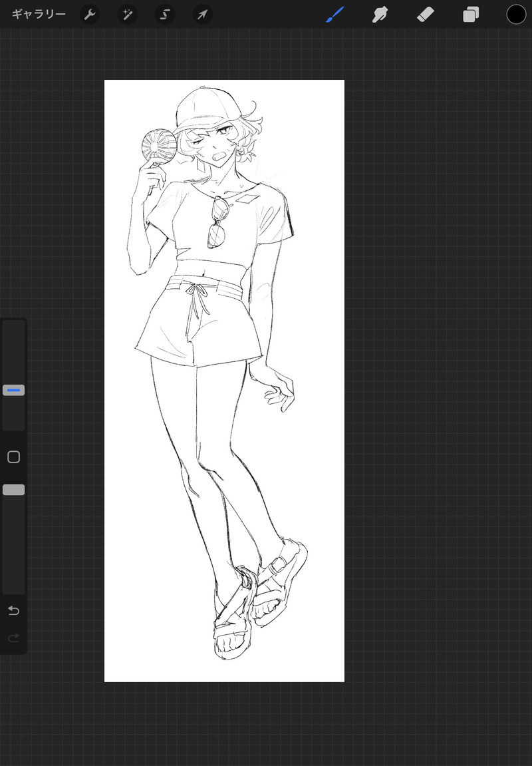Click the gray opacity slider handle

[14, 490]
